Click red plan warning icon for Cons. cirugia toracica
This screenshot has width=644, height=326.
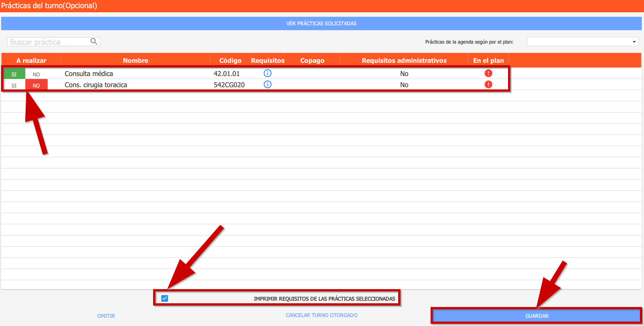click(x=488, y=85)
